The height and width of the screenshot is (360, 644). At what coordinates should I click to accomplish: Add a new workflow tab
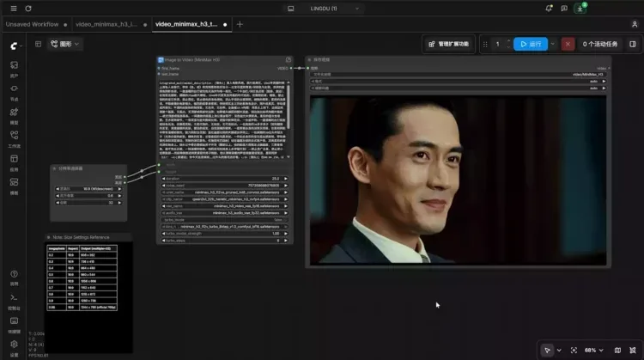[x=240, y=24]
